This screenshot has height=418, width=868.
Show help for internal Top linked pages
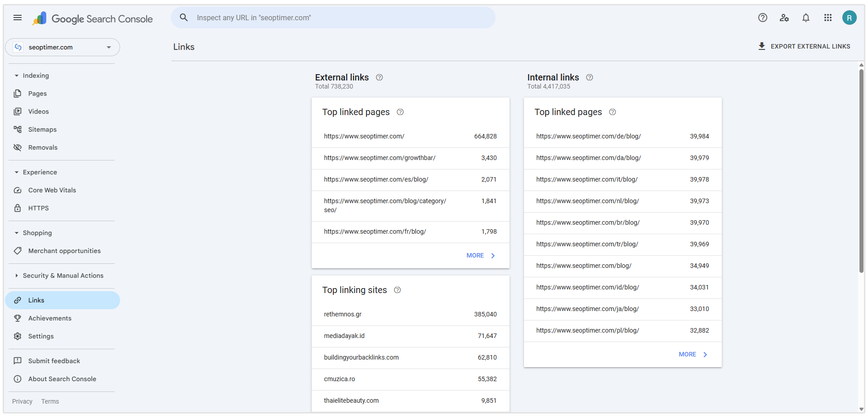pos(613,112)
